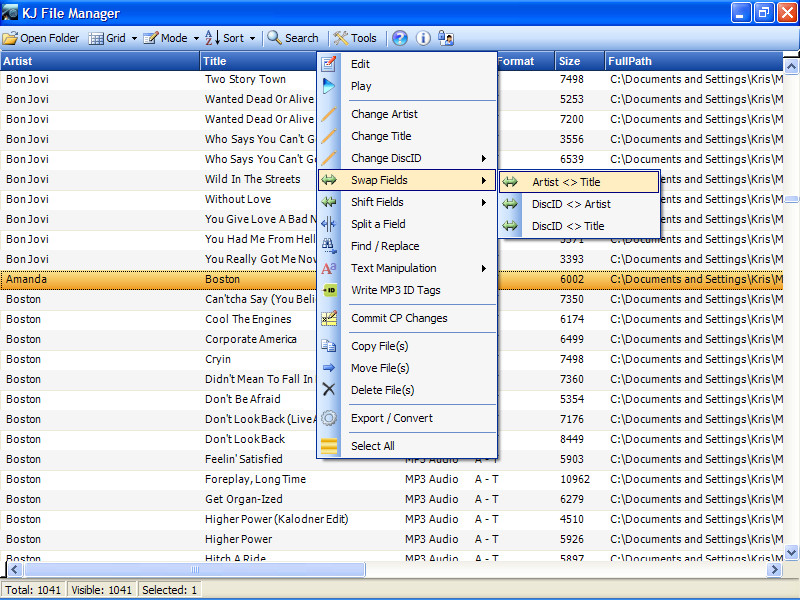Select Find / Replace menu entry

pyautogui.click(x=407, y=246)
